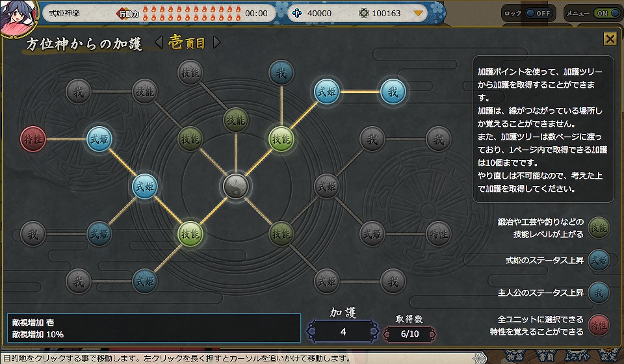Toggle the メニュー ON switch
The image size is (624, 364).
pos(605,13)
